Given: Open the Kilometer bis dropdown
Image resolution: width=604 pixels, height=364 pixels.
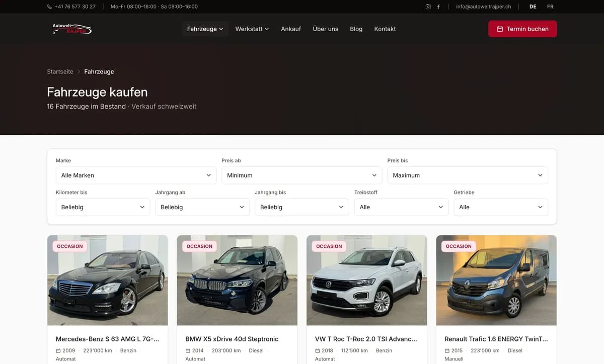Looking at the screenshot, I should (103, 207).
